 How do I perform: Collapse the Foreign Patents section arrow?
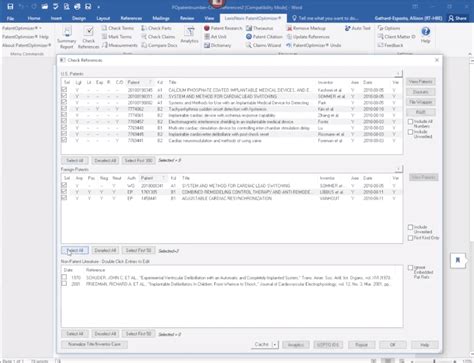point(398,169)
